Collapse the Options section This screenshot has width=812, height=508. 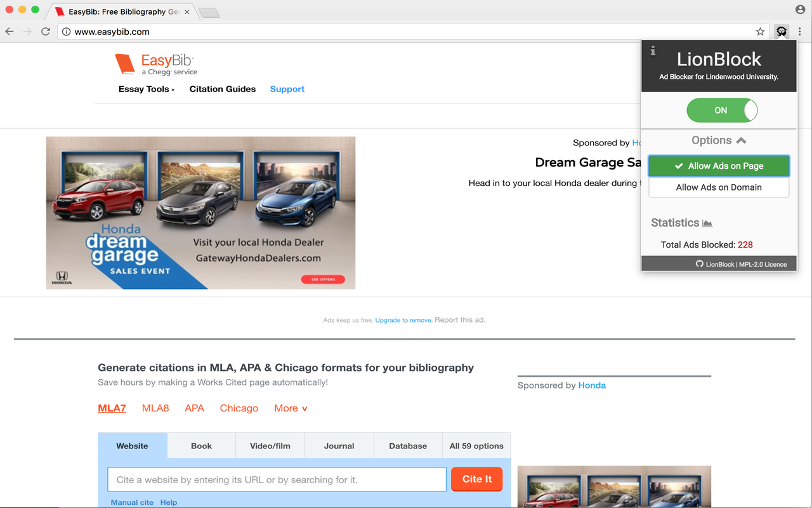coord(719,140)
